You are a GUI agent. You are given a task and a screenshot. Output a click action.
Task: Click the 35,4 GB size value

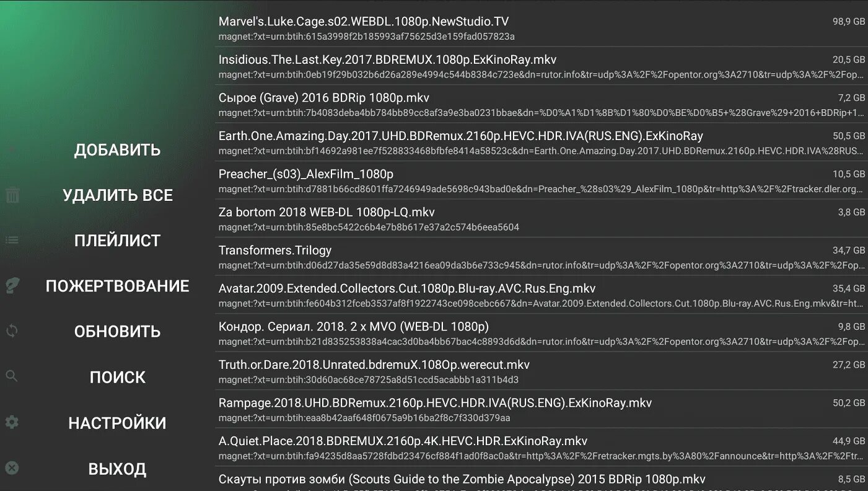pyautogui.click(x=849, y=288)
